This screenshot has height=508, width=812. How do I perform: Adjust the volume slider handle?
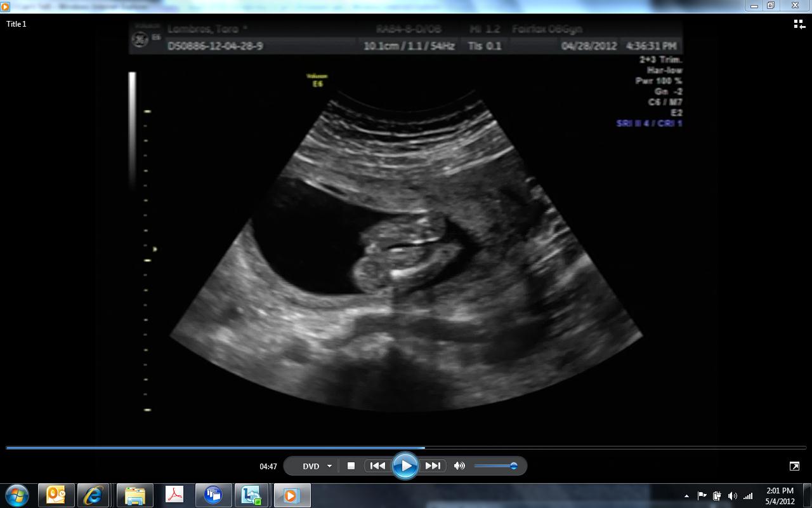point(514,466)
